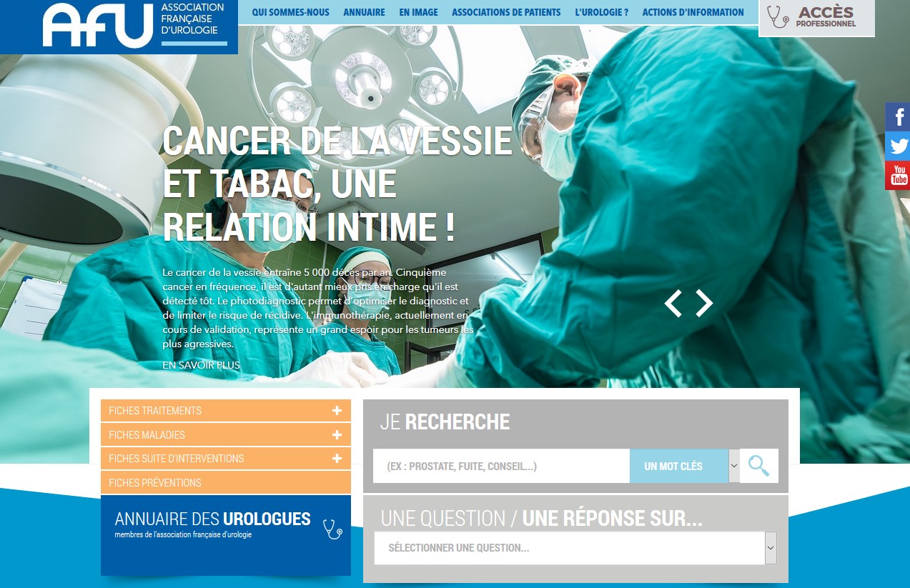Open Actions d'Information menu item
Viewport: 910px width, 588px height.
click(x=693, y=12)
